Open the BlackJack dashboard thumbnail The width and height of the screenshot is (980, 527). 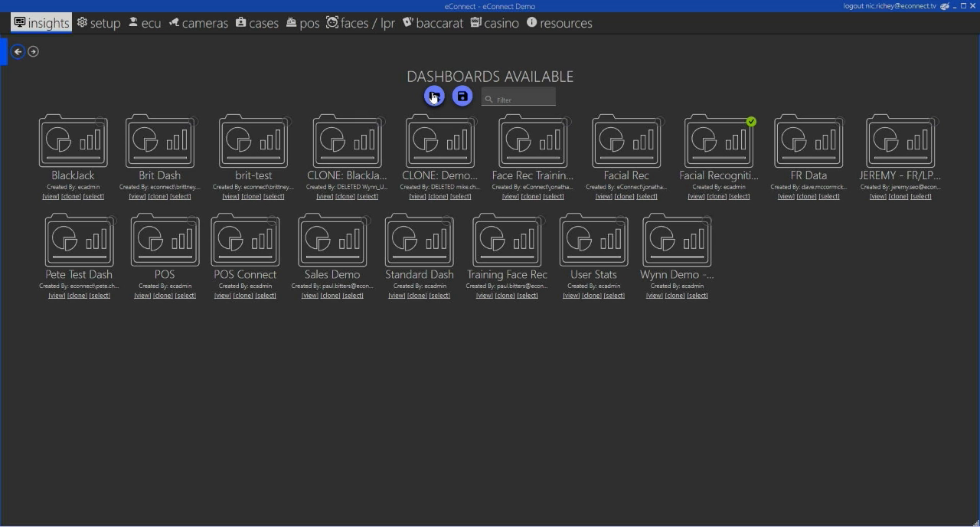pos(73,141)
